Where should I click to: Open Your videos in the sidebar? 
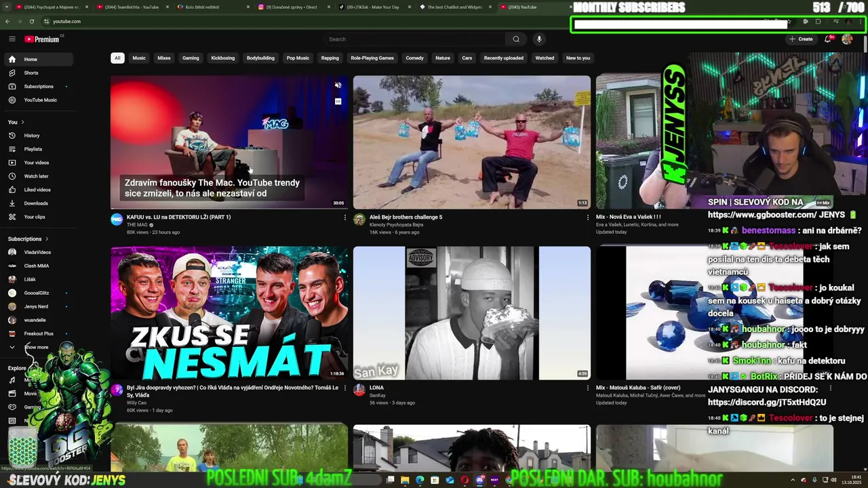(x=38, y=163)
